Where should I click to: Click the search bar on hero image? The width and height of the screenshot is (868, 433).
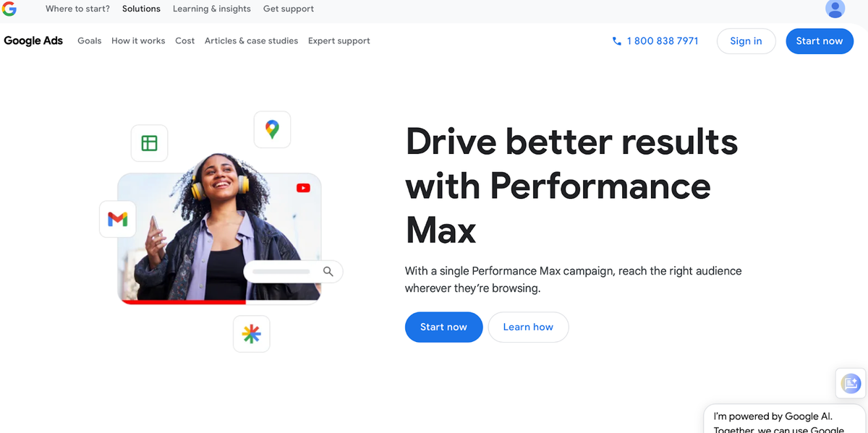[x=293, y=272]
